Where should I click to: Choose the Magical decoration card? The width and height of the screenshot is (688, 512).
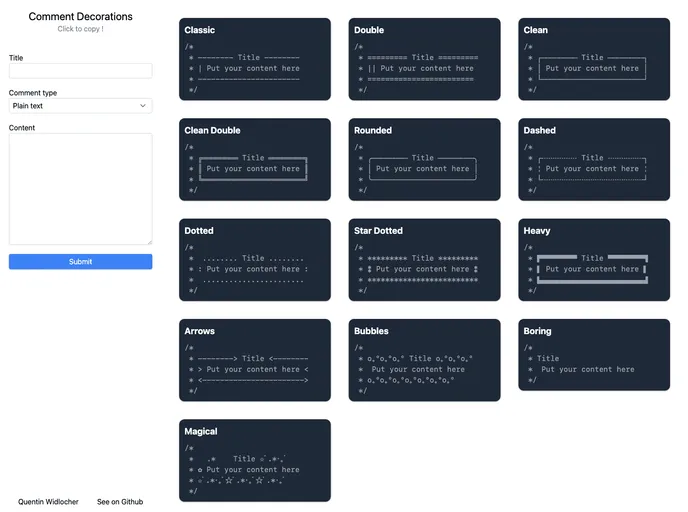coord(254,460)
